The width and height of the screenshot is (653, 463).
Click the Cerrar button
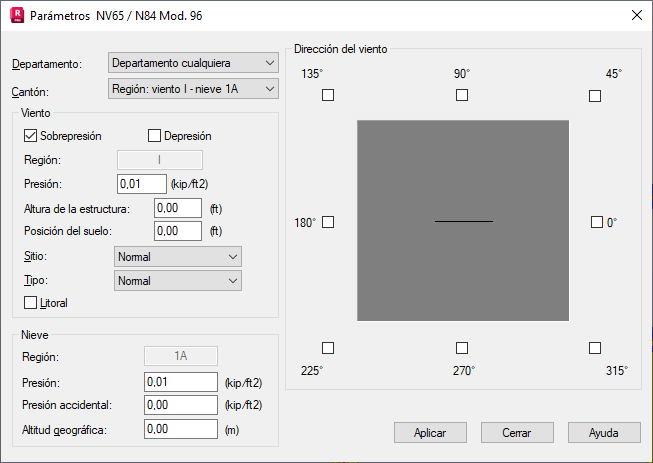(517, 433)
